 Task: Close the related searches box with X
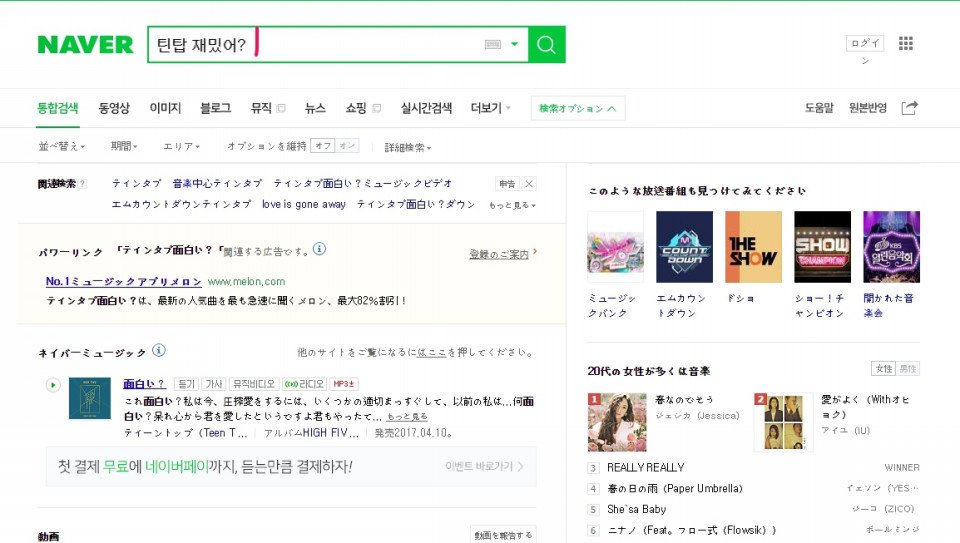[529, 184]
